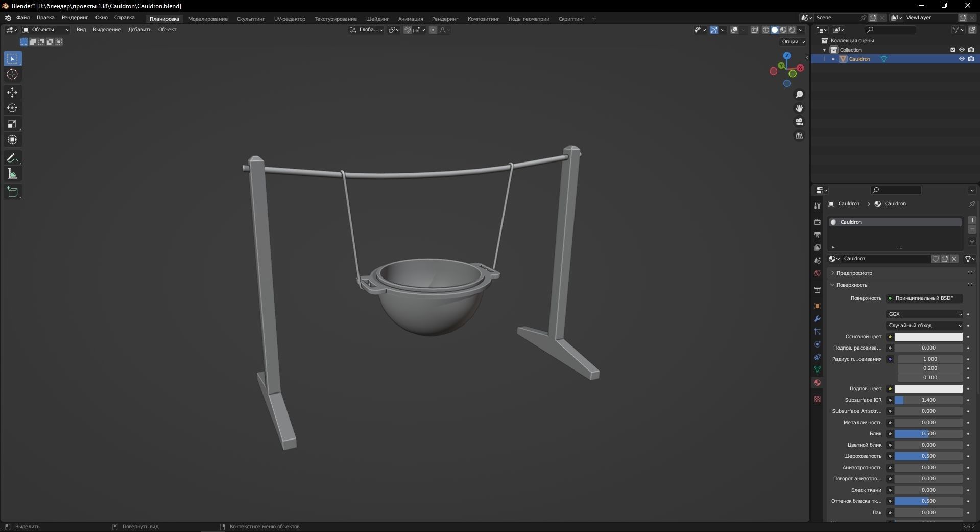Toggle X-ray mode in viewport
This screenshot has height=532, width=980.
[755, 30]
